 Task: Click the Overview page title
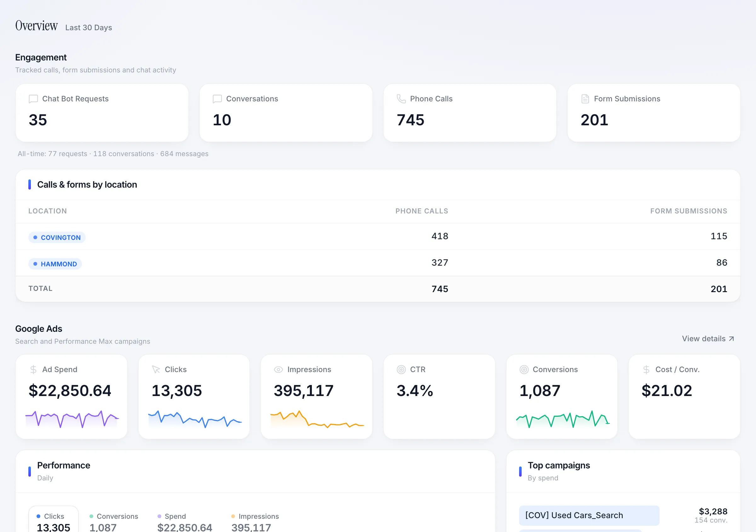pos(37,26)
